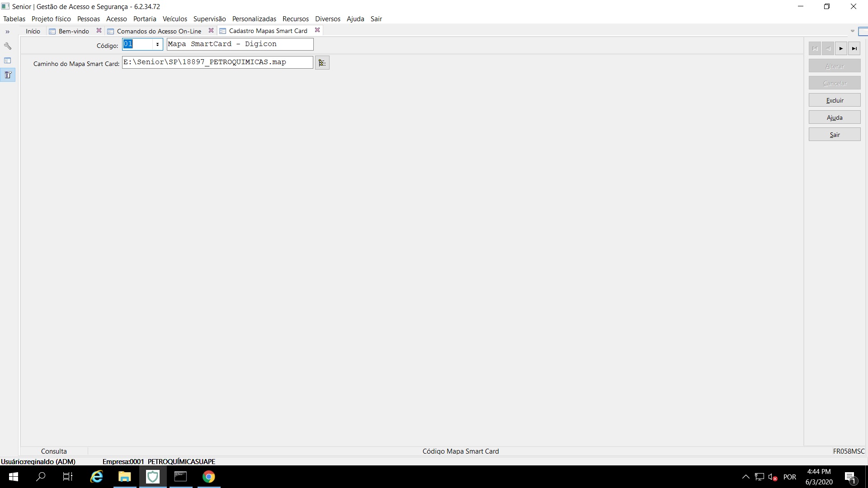Close Cadastro Mapas Smart Card tab
Viewport: 868px width, 488px height.
point(317,30)
